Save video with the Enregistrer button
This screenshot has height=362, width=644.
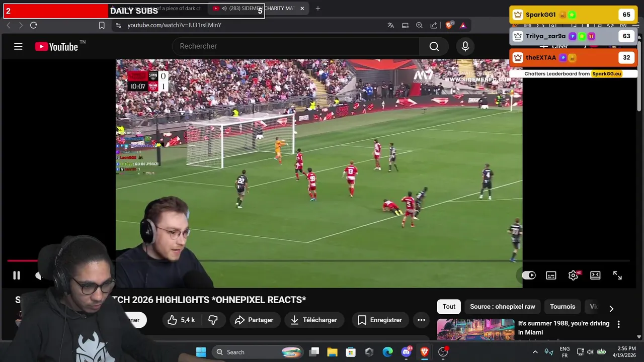(380, 320)
